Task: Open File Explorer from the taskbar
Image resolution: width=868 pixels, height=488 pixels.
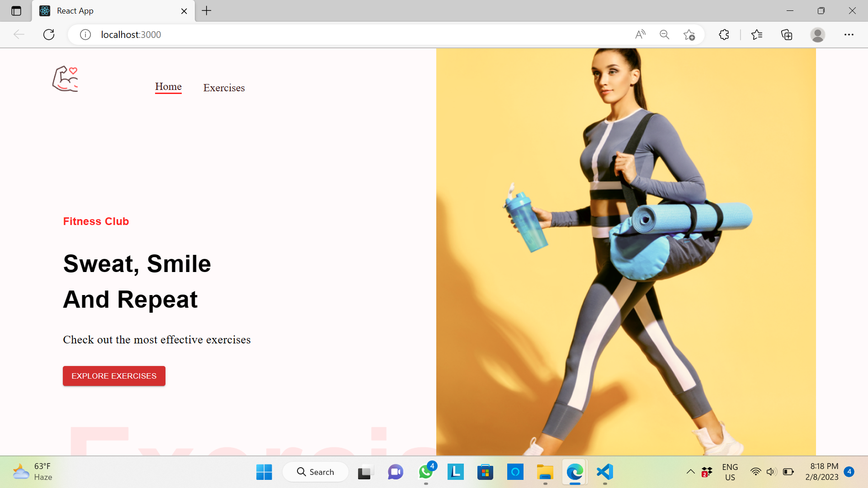Action: pyautogui.click(x=545, y=471)
